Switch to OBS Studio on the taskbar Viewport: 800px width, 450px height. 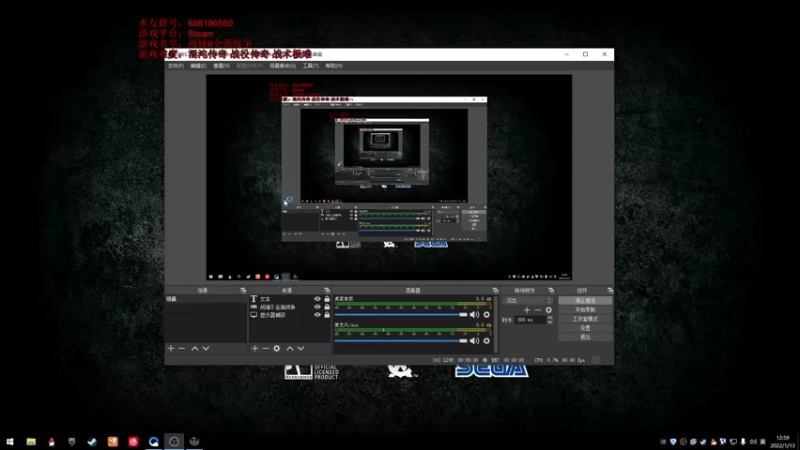[x=174, y=442]
